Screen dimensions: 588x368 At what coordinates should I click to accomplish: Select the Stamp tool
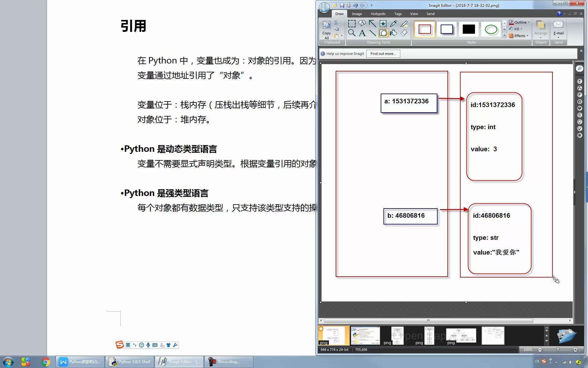click(x=383, y=24)
